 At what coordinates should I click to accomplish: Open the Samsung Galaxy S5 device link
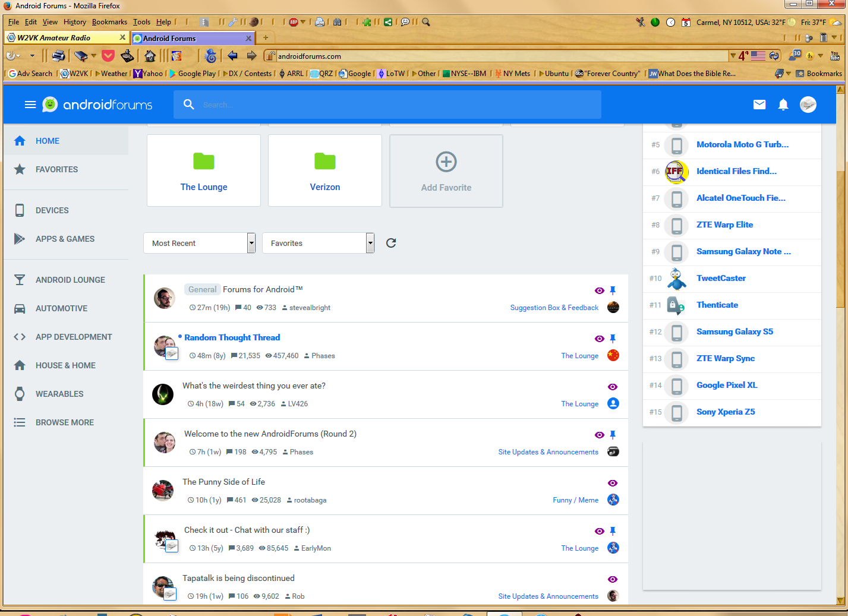click(x=734, y=331)
